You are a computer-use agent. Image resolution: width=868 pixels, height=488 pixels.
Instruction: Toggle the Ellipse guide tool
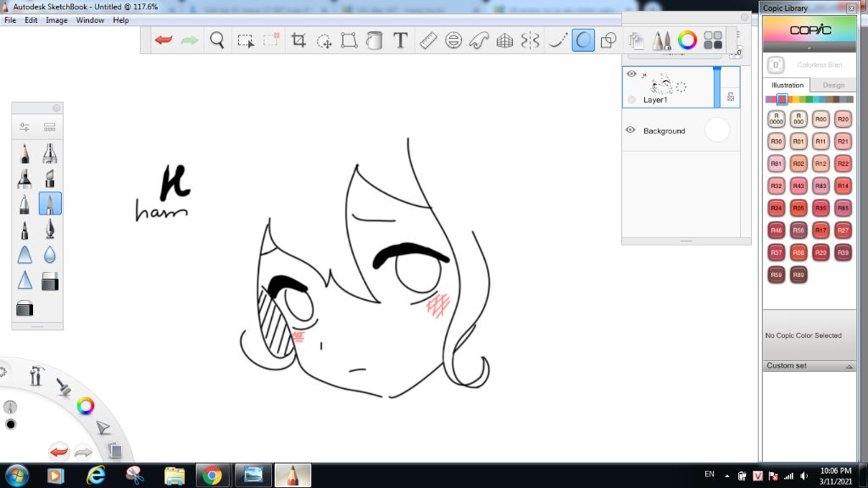(x=453, y=41)
